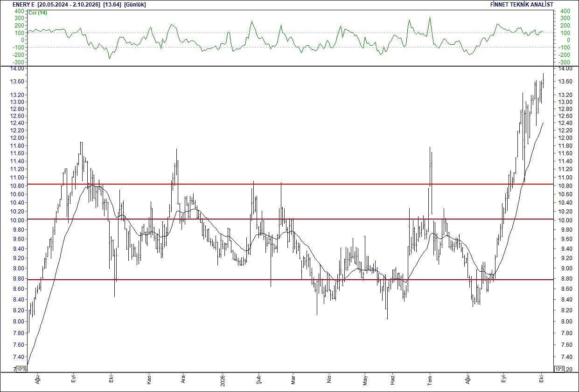579x392 pixels.
Task: Click the 10^3 scale box at bottom left
Action: pos(21,369)
